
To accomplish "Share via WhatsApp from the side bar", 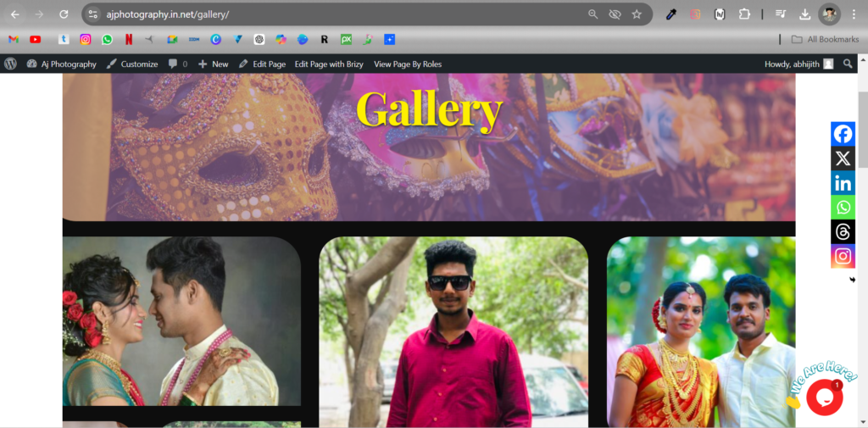I will pyautogui.click(x=843, y=207).
